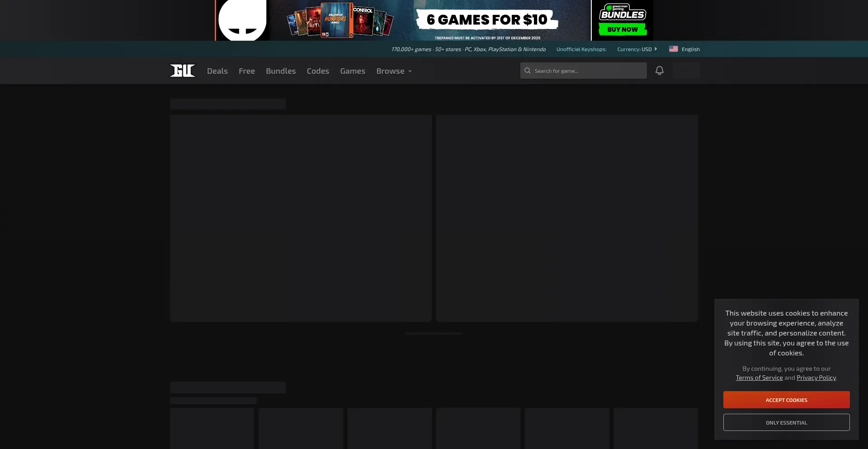Screen dimensions: 868x449
Task: Open the Codes section
Action: coord(318,71)
